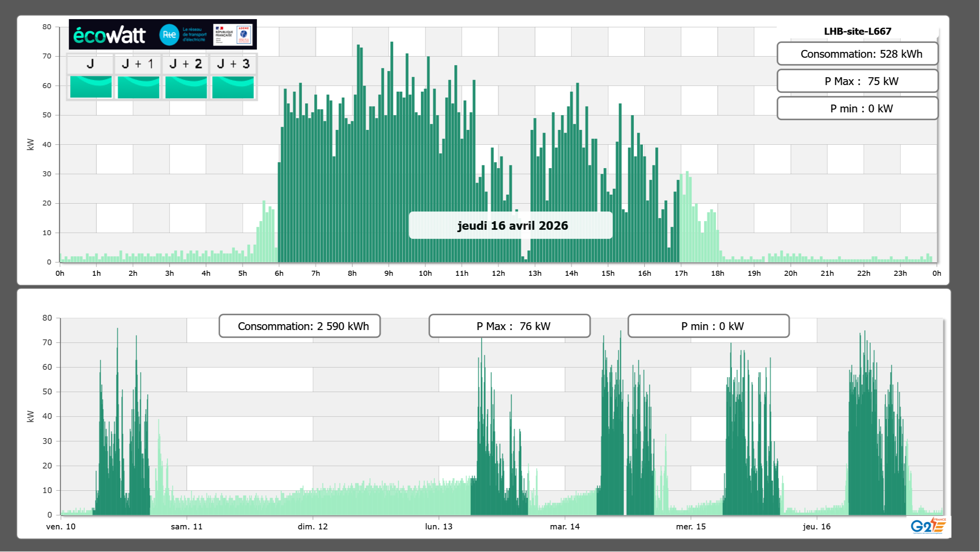Click the écoWatt logo
Screen dimensions: 980x552
point(109,35)
